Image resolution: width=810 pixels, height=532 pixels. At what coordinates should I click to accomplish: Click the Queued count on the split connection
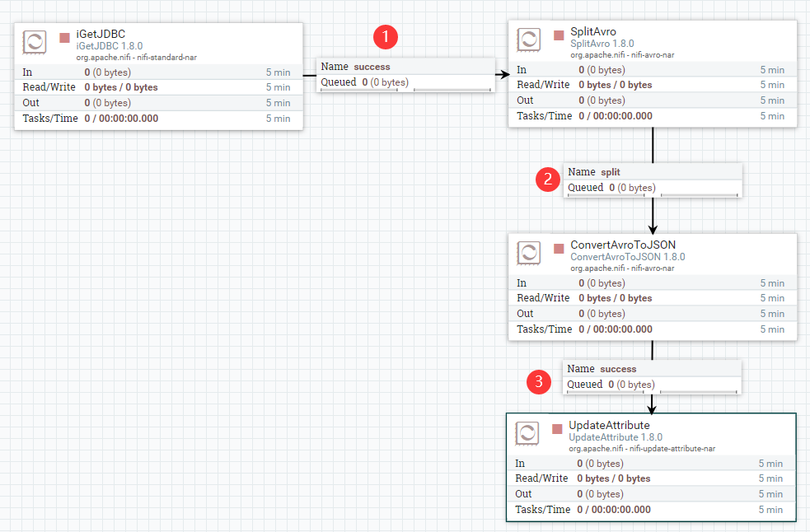610,187
